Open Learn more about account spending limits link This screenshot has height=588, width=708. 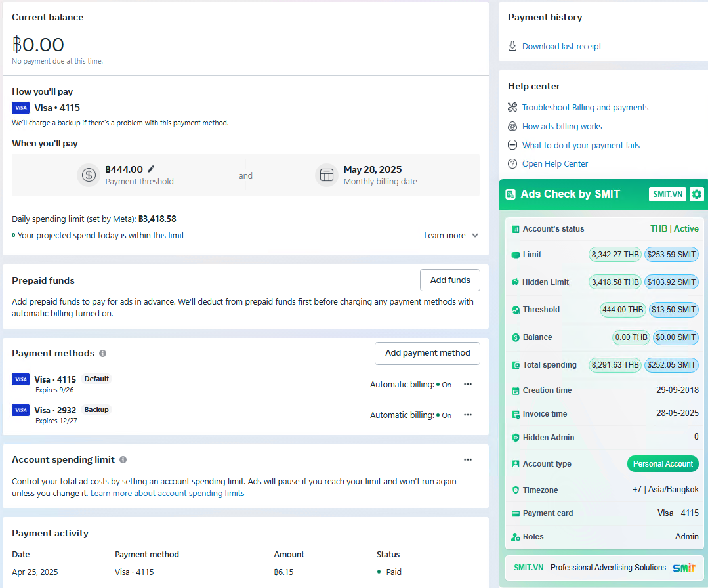pos(167,493)
